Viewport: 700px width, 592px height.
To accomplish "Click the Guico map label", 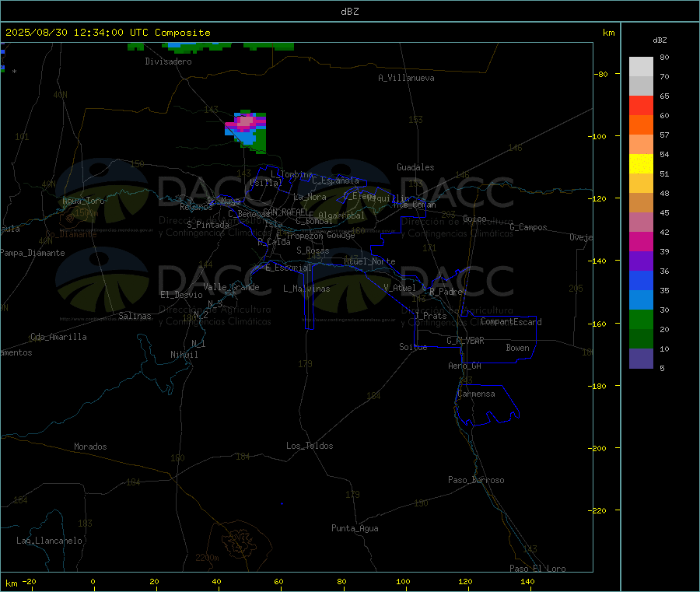I will [474, 219].
